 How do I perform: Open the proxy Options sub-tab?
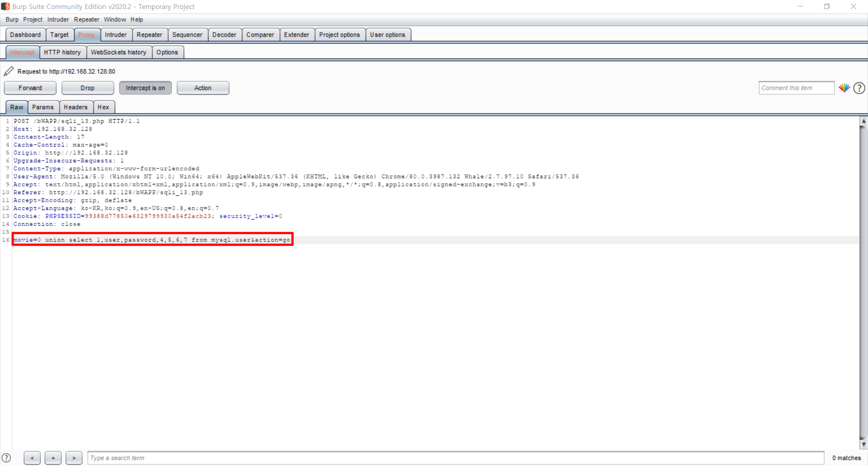[168, 52]
